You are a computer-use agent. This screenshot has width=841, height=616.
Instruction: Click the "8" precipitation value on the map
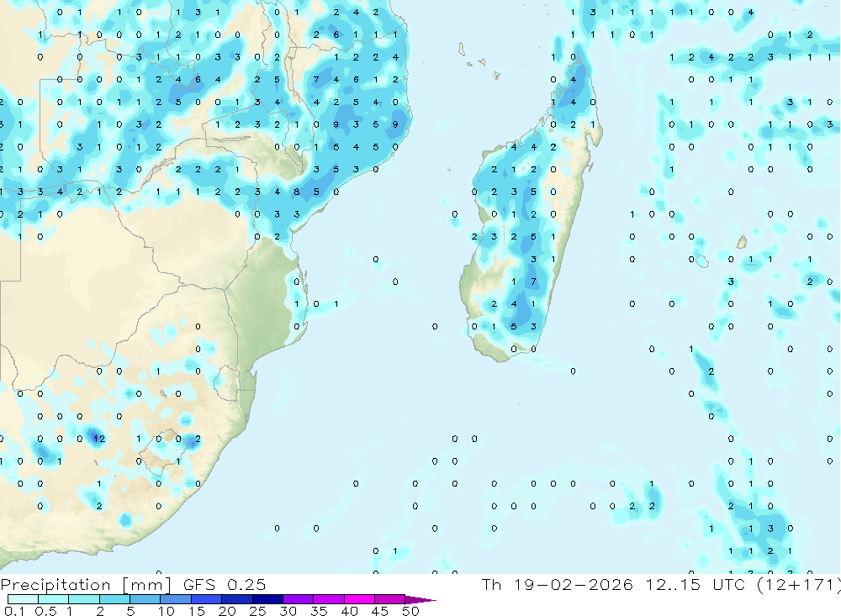(297, 192)
